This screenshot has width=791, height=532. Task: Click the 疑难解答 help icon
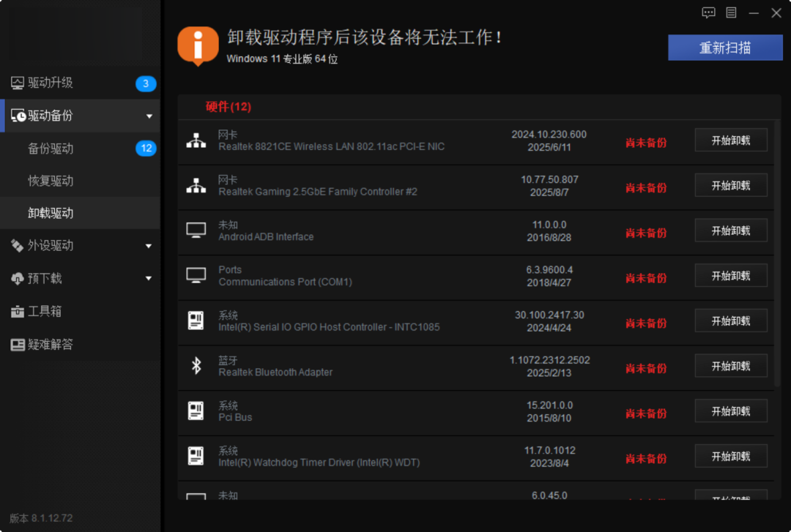click(17, 345)
